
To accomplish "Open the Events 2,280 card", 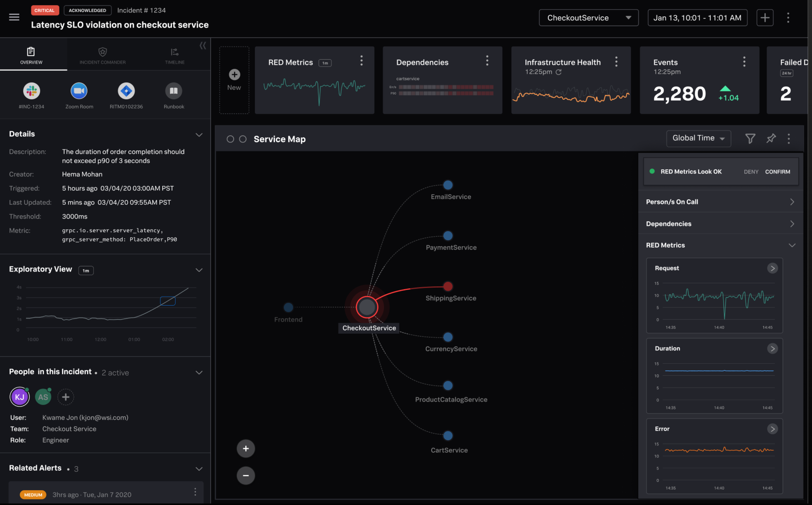I will coord(699,80).
